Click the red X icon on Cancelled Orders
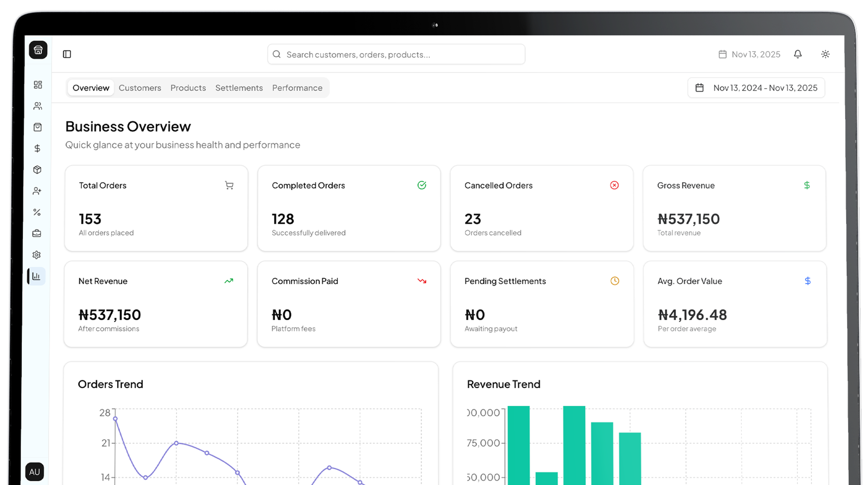 (x=614, y=185)
